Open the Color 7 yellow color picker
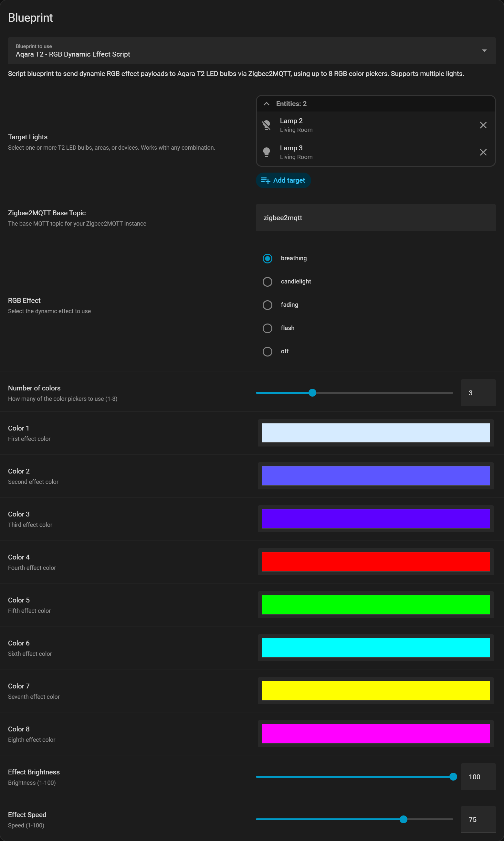This screenshot has height=841, width=504. pos(375,690)
